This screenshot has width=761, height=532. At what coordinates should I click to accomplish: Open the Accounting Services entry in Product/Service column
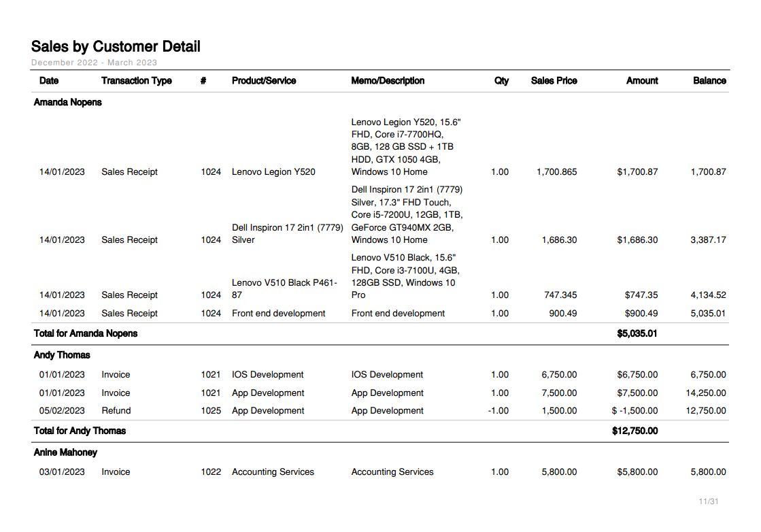[x=273, y=472]
